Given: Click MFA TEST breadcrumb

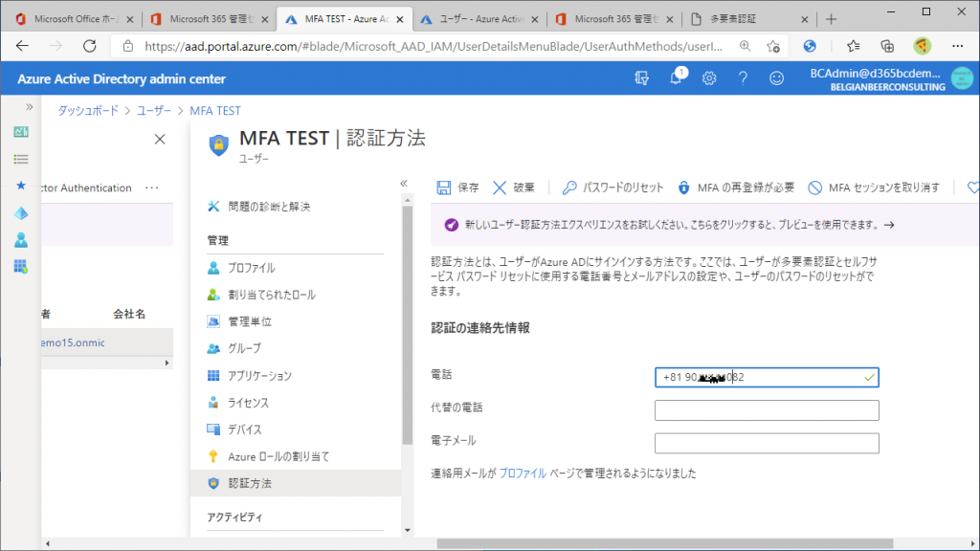Looking at the screenshot, I should point(215,111).
